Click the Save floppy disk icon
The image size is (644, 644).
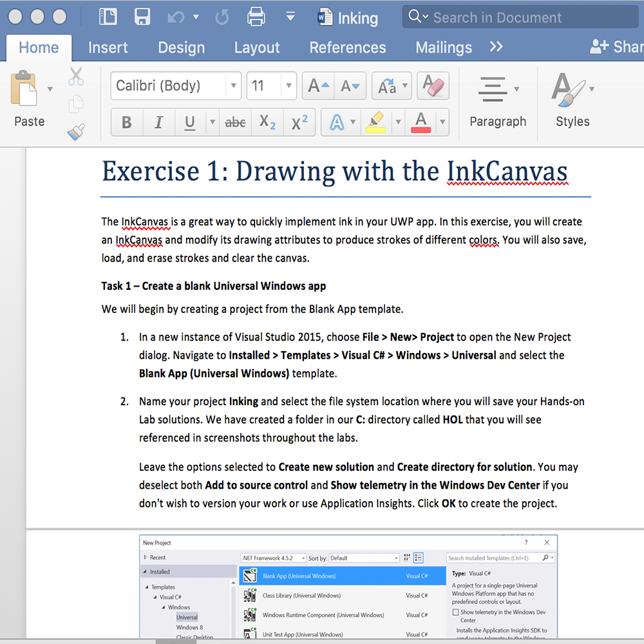pos(142,17)
